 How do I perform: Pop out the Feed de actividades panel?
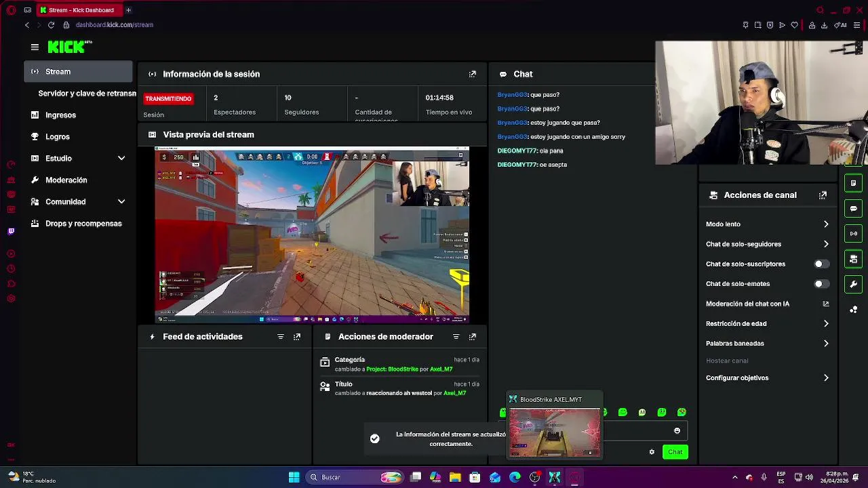tap(297, 337)
